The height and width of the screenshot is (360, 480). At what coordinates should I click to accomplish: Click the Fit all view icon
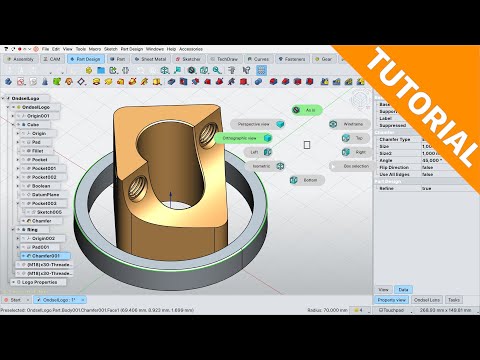165,70
